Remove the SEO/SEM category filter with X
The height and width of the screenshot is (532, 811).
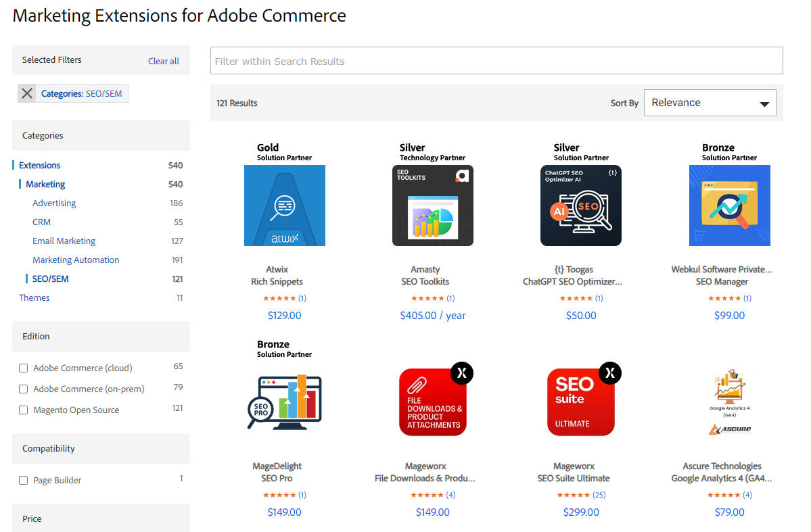pyautogui.click(x=27, y=93)
